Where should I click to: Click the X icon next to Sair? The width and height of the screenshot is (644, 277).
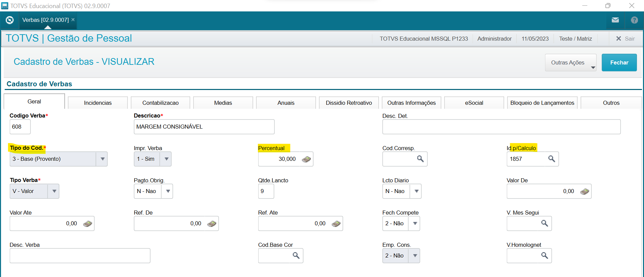point(619,39)
